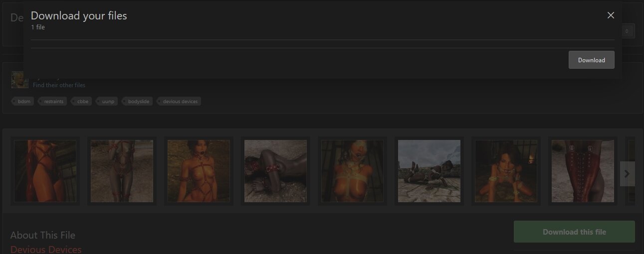Image resolution: width=644 pixels, height=254 pixels.
Task: Select the devious devices tag
Action: point(179,102)
